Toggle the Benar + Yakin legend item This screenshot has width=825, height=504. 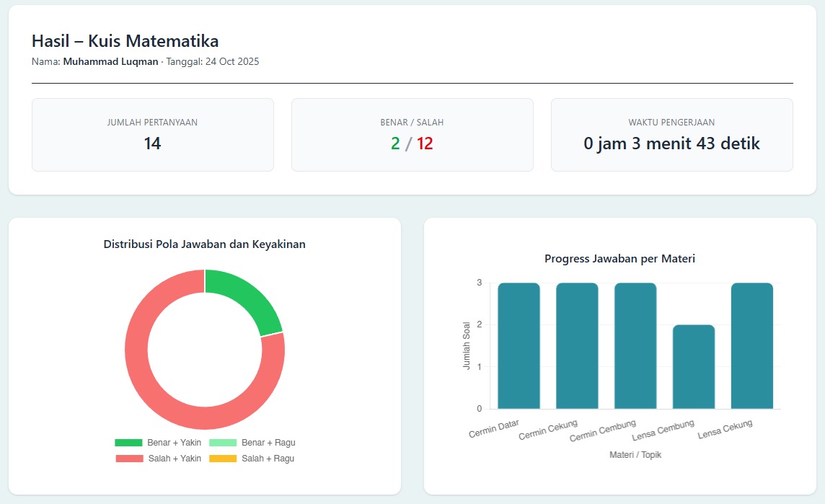(158, 443)
